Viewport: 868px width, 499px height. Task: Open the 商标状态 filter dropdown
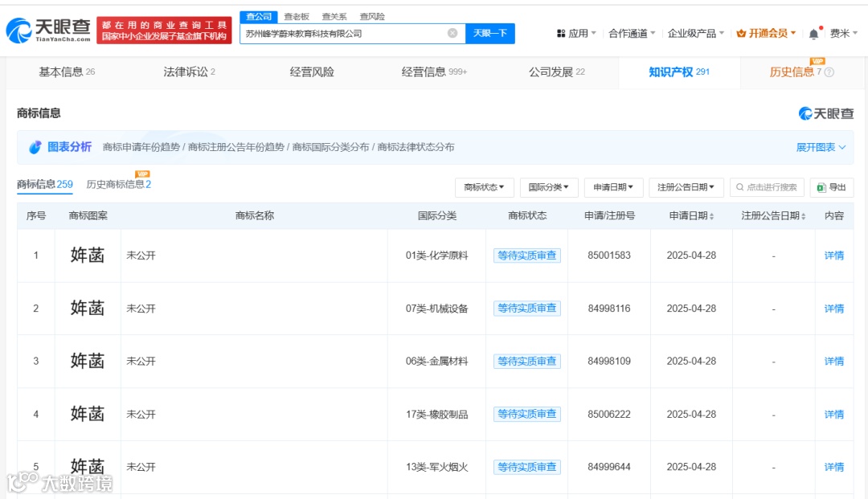tap(485, 187)
